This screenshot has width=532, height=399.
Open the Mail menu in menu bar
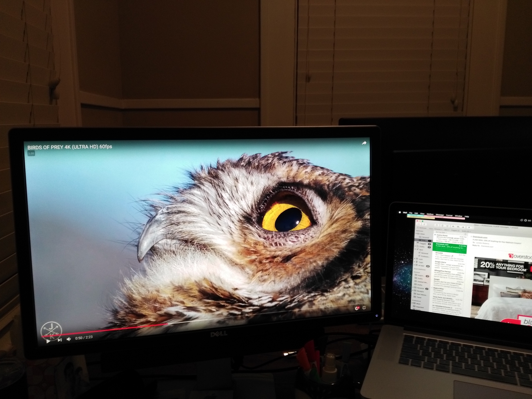click(405, 212)
